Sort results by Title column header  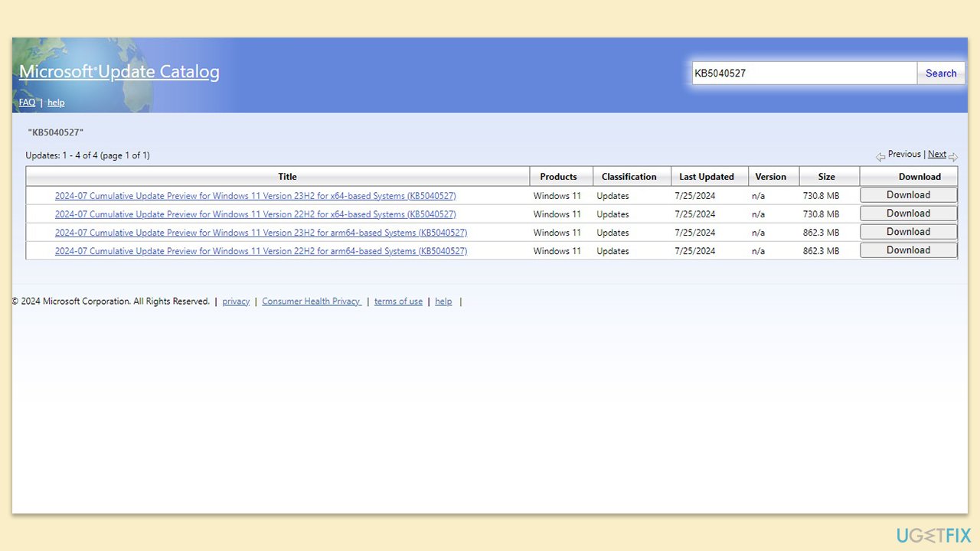click(287, 177)
